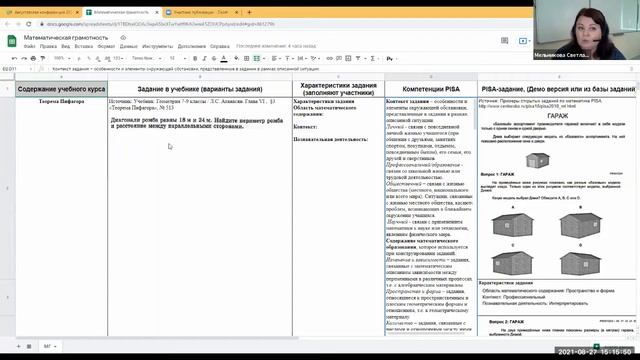Click the presenter webcam video thumbnail
Image resolution: width=640 pixels, height=360 pixels.
click(587, 30)
